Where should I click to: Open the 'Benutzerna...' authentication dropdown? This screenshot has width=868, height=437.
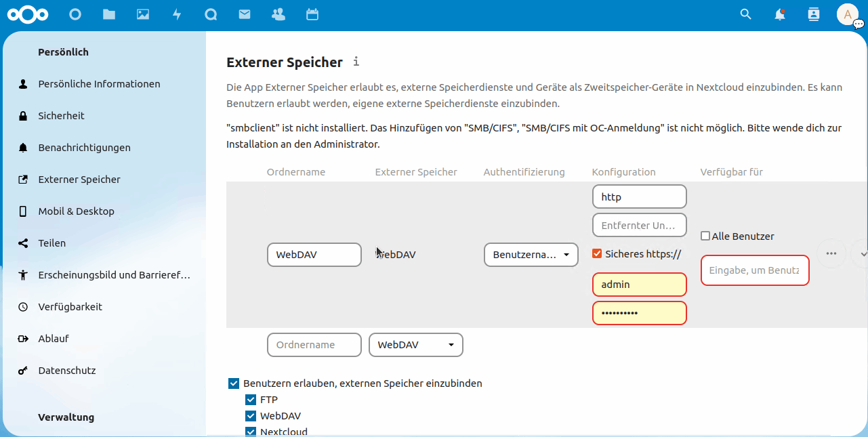point(531,254)
